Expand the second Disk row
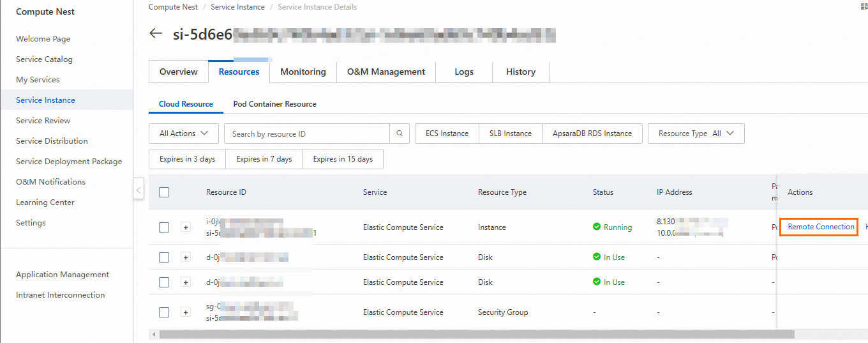 tap(186, 282)
